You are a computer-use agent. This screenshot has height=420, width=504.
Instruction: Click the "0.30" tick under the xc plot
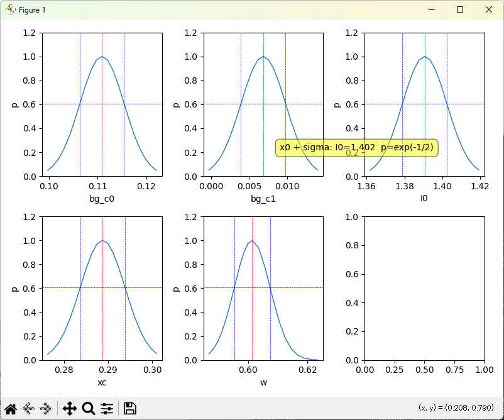152,370
